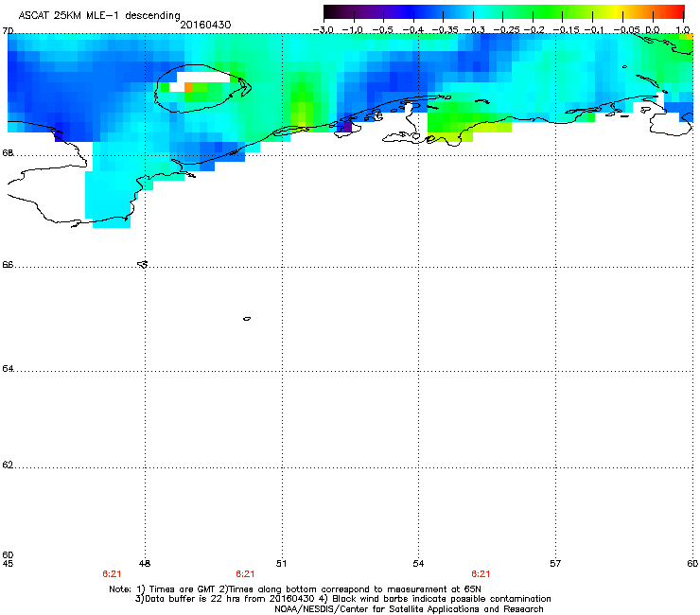The height and width of the screenshot is (615, 700).
Task: Click the '-0.2' color bar label
Action: [x=534, y=30]
